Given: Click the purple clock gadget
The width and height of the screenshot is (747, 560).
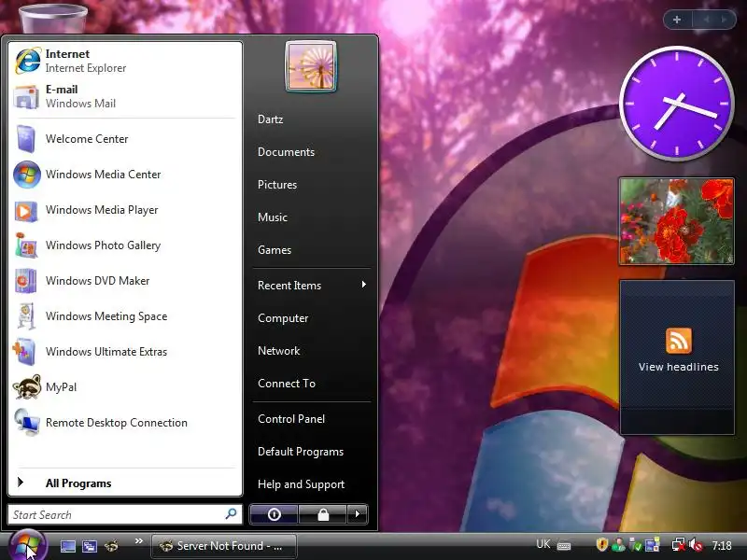Looking at the screenshot, I should point(676,104).
